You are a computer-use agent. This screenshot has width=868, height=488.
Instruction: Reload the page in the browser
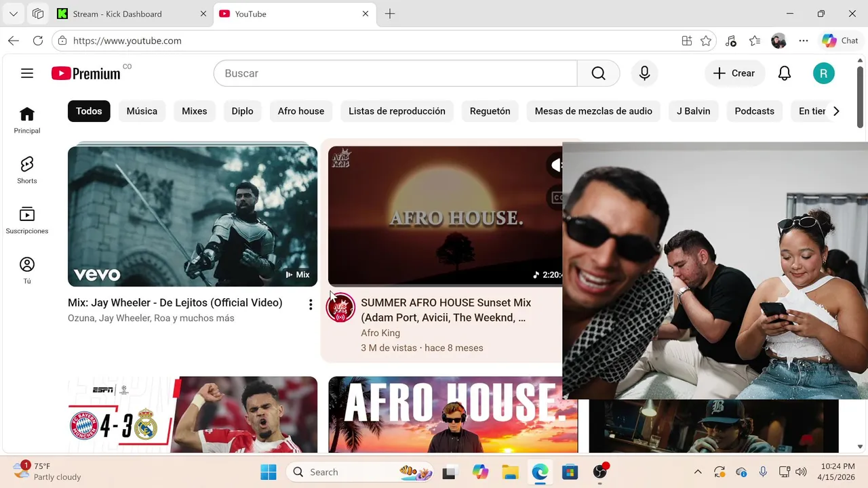point(38,41)
